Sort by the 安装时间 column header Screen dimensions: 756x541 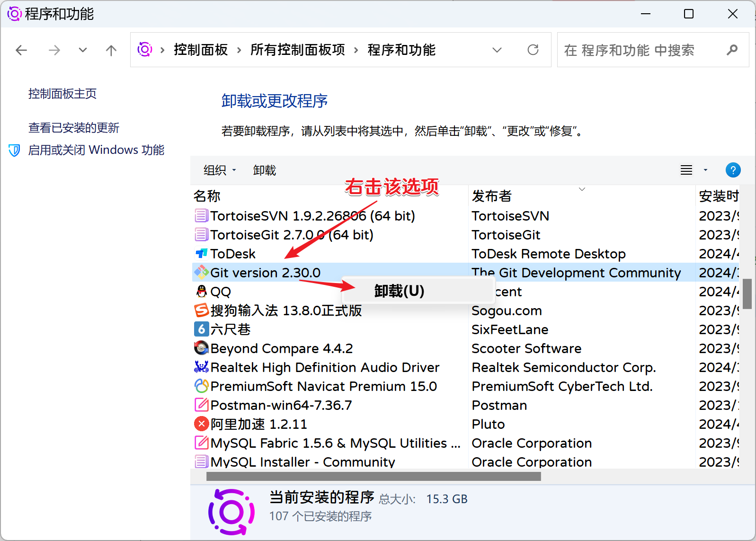(x=719, y=196)
